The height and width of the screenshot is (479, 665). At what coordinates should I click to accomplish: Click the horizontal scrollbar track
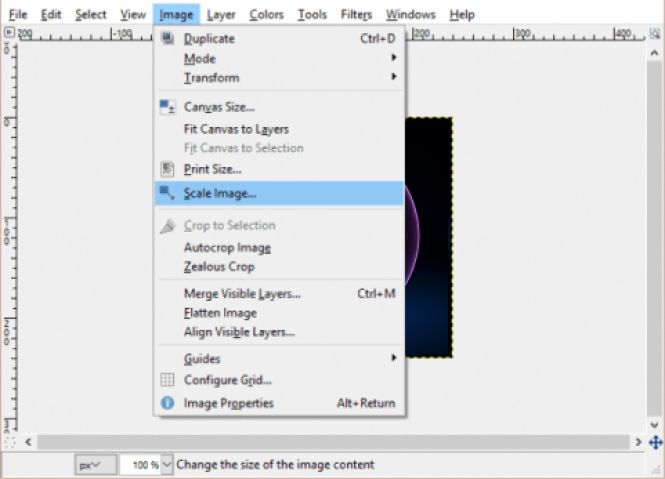tap(333, 442)
